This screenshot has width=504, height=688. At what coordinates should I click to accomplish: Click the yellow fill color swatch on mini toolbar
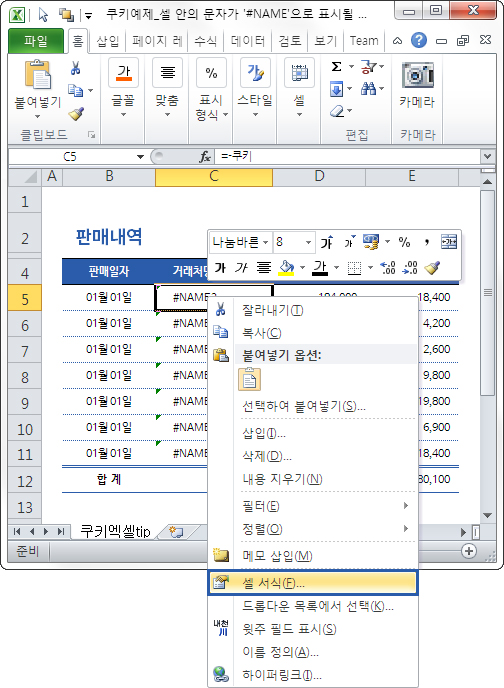(286, 267)
